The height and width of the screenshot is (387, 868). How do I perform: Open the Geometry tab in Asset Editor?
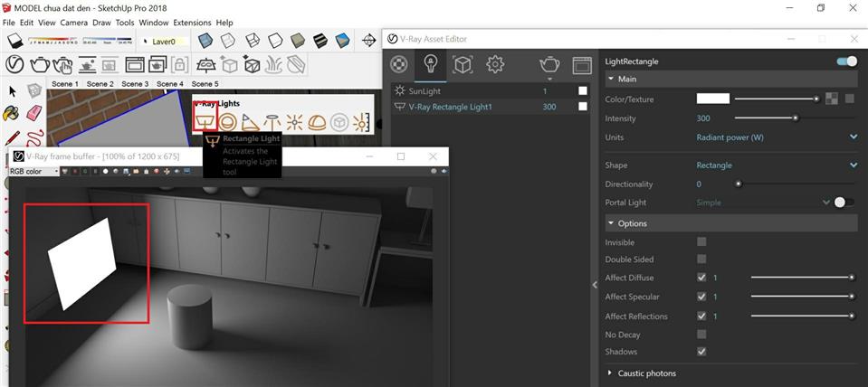(463, 64)
